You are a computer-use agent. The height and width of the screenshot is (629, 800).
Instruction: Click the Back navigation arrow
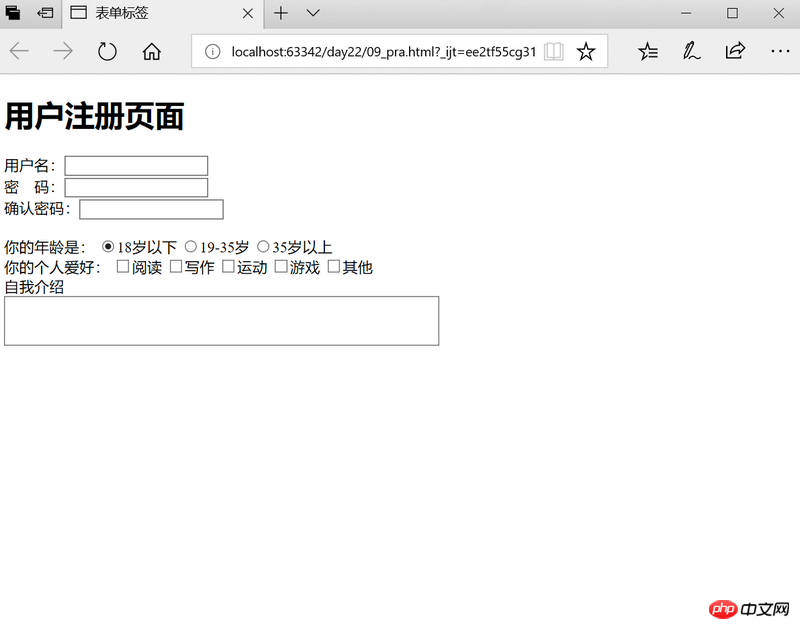click(x=22, y=51)
